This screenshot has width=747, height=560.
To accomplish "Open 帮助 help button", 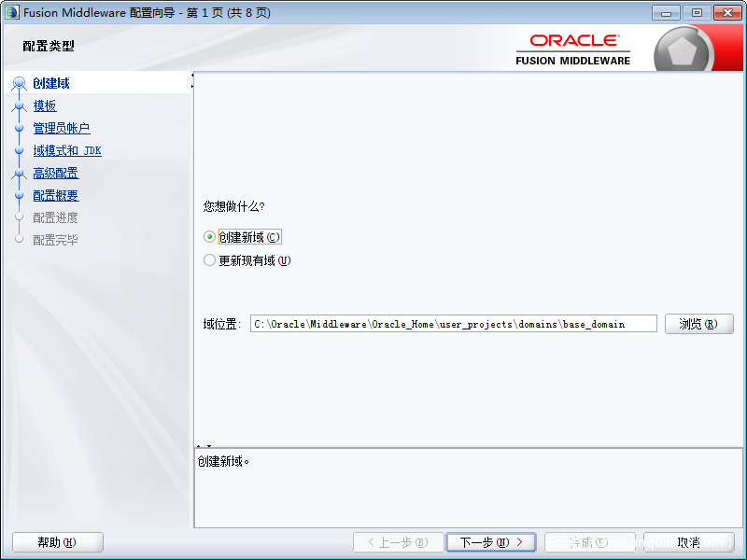I will (58, 542).
